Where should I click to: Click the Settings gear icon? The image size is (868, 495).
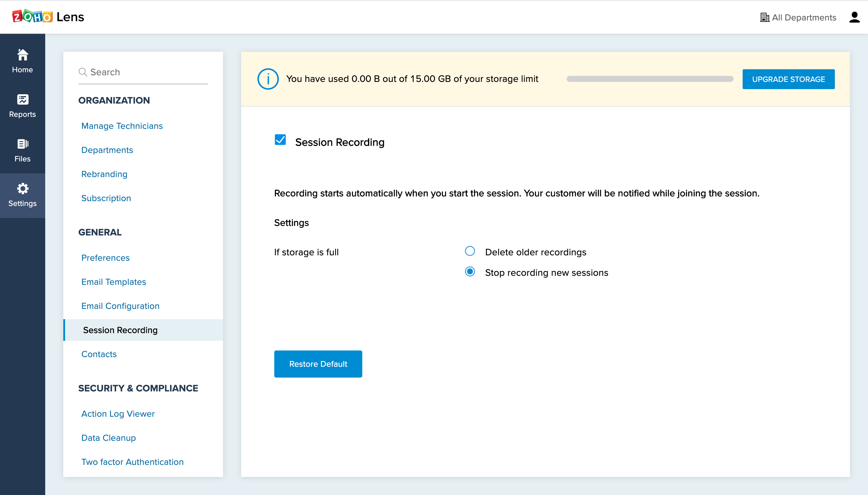tap(23, 188)
